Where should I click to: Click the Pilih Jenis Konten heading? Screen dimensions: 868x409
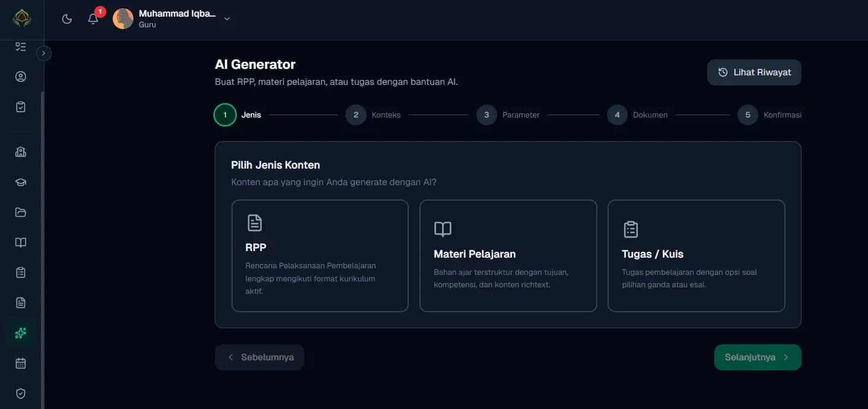click(275, 165)
